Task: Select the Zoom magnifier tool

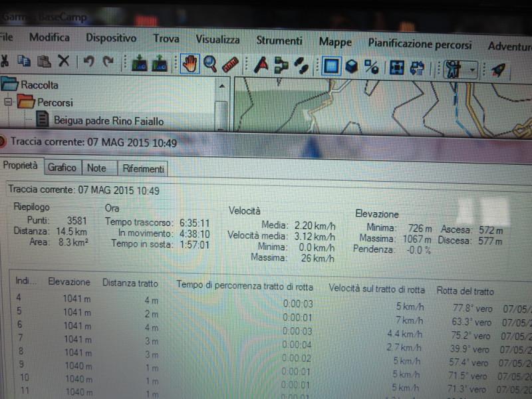Action: pyautogui.click(x=210, y=65)
